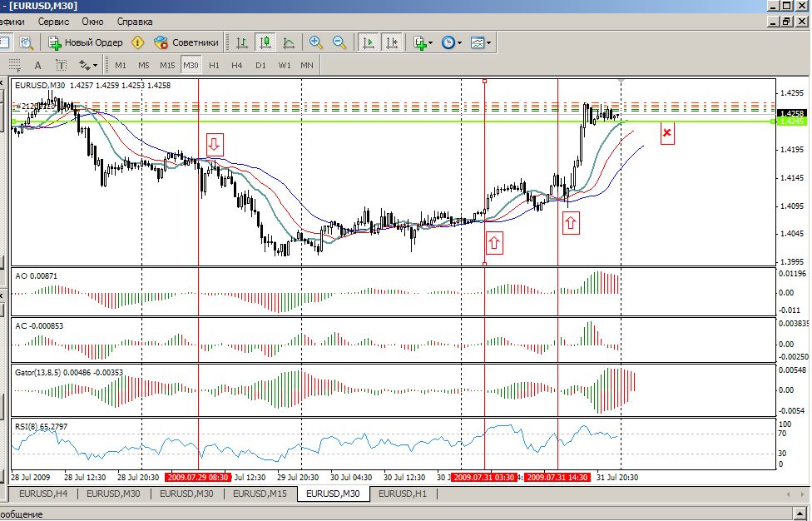The width and height of the screenshot is (812, 521).
Task: Switch to the EURUSD,H1 chart tab
Action: [403, 494]
